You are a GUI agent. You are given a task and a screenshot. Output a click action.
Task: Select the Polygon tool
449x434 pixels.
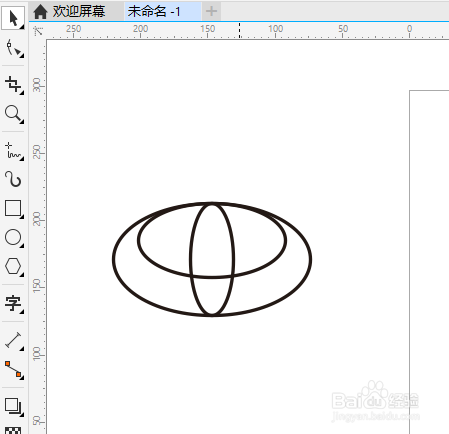(13, 266)
